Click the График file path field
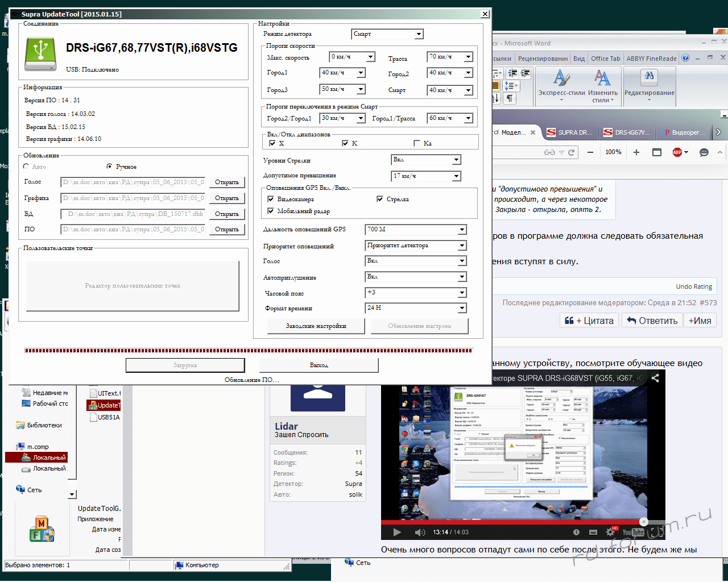The width and height of the screenshot is (728, 582). coord(133,198)
